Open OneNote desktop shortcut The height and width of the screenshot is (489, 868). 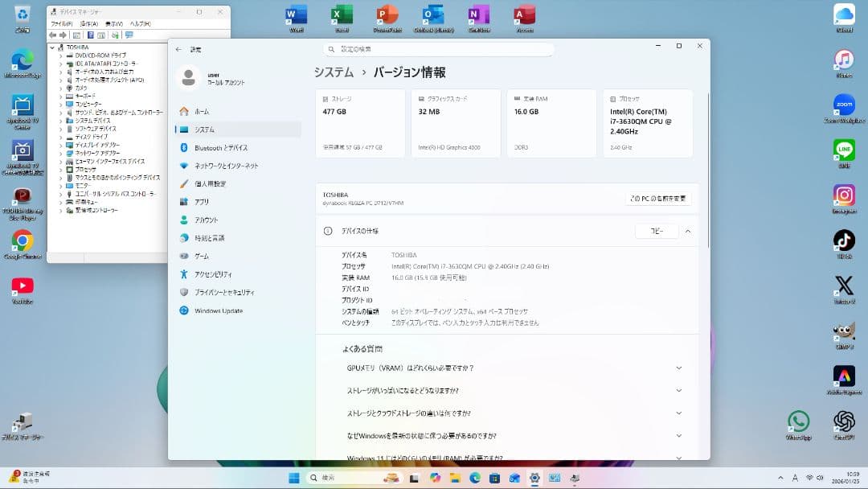coord(479,18)
